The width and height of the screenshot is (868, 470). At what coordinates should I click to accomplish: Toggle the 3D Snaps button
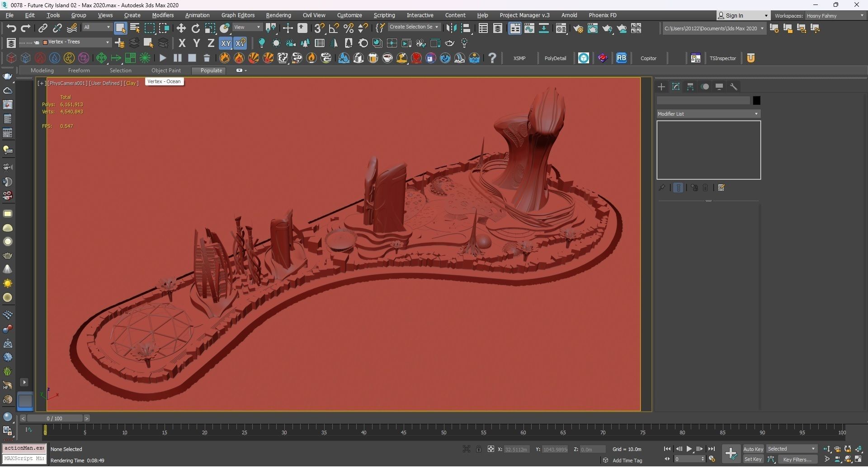[319, 28]
